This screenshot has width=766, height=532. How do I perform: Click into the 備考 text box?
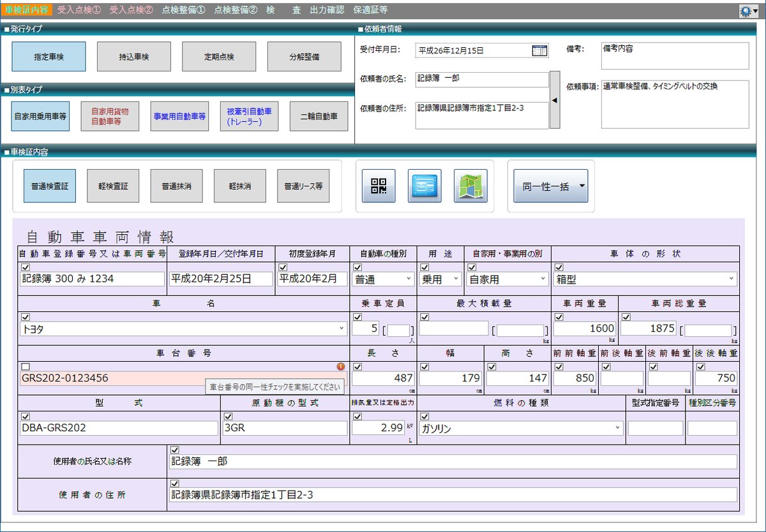point(675,55)
